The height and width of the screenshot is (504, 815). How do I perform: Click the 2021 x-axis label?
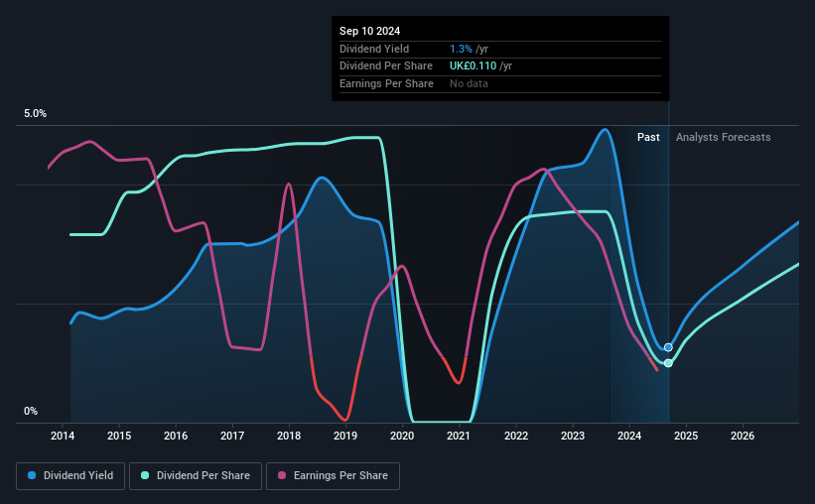click(459, 436)
